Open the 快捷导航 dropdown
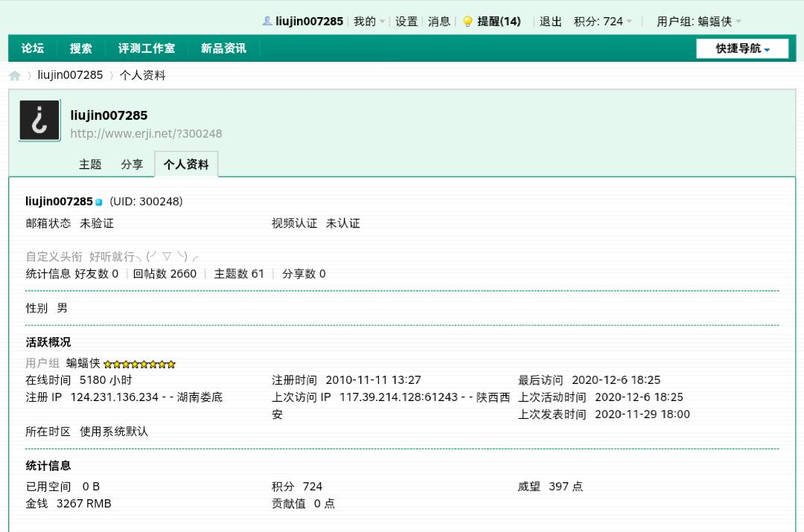 coord(741,48)
